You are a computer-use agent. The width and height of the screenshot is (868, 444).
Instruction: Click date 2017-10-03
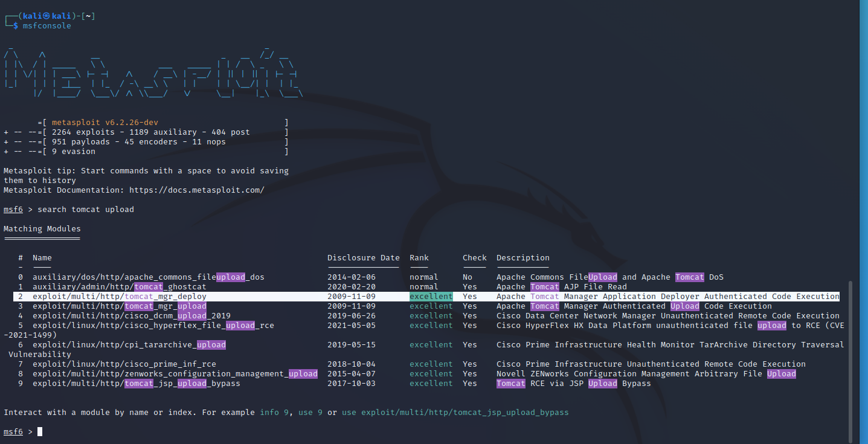pyautogui.click(x=352, y=384)
